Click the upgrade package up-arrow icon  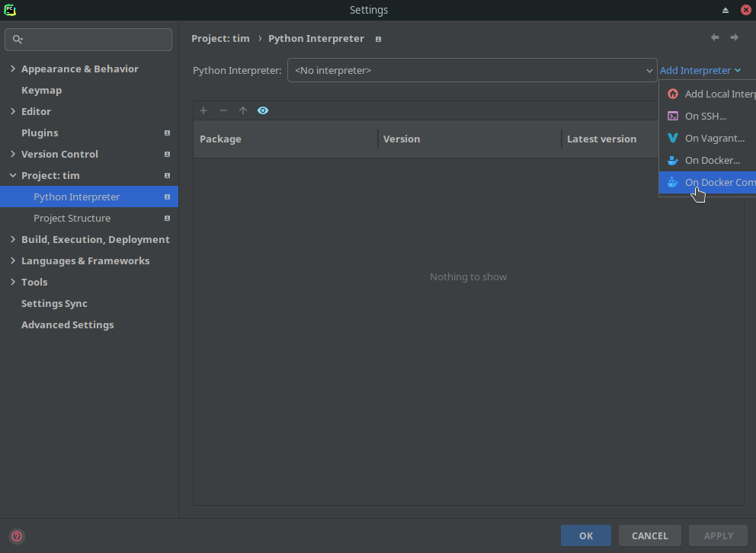pos(243,110)
